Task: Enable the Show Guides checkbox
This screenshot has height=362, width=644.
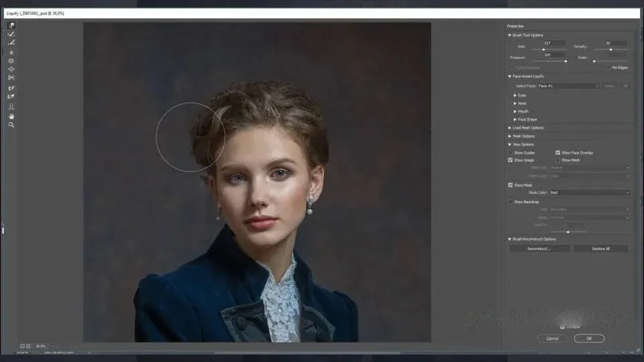Action: pyautogui.click(x=511, y=153)
